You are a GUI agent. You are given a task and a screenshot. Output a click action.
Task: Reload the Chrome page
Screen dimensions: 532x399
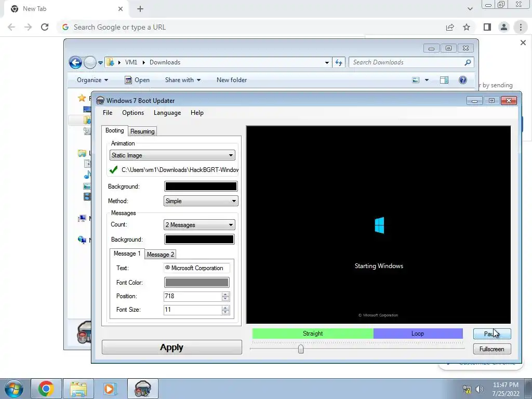click(x=45, y=27)
